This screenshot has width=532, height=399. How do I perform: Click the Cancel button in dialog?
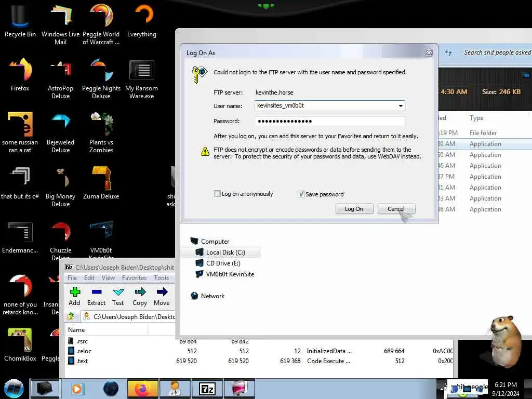point(396,209)
